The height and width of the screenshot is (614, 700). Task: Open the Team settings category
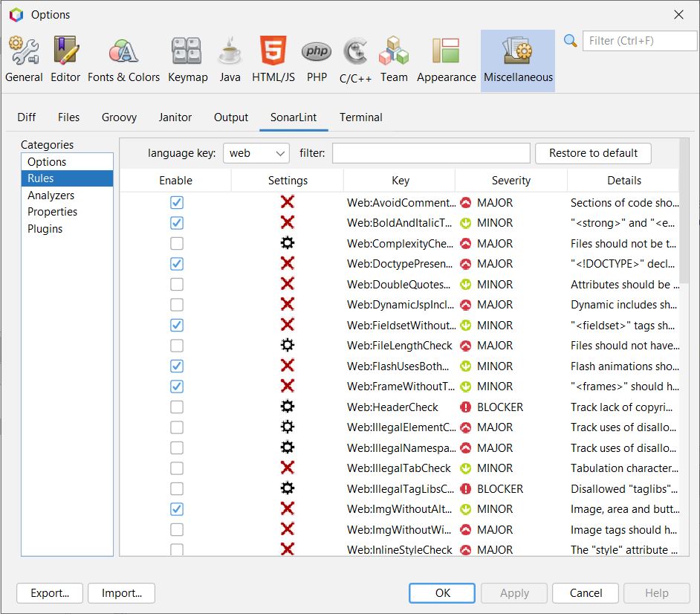pyautogui.click(x=394, y=59)
